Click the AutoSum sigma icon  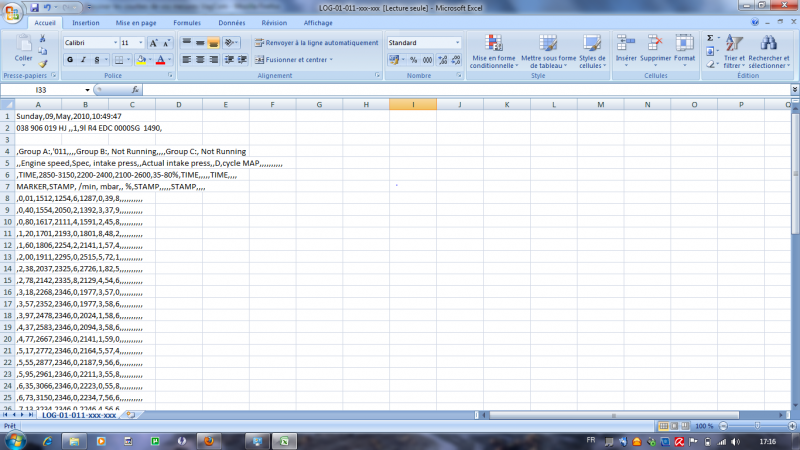pos(710,38)
